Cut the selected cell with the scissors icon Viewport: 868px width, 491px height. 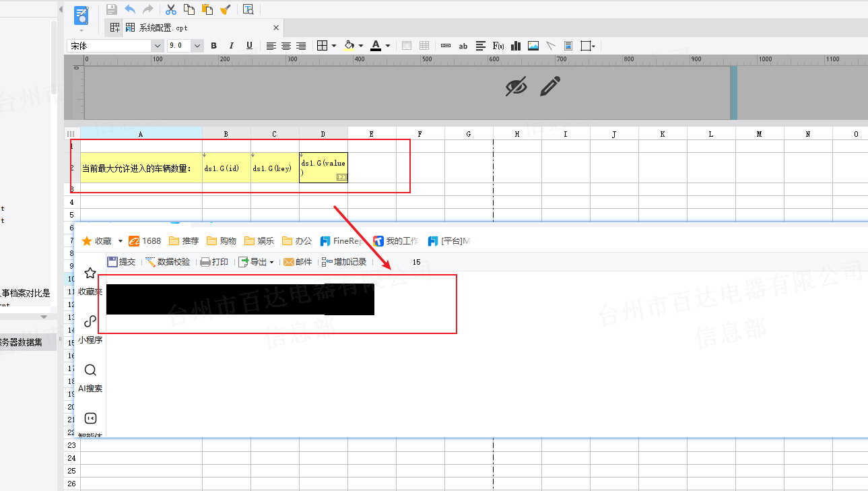[x=171, y=9]
